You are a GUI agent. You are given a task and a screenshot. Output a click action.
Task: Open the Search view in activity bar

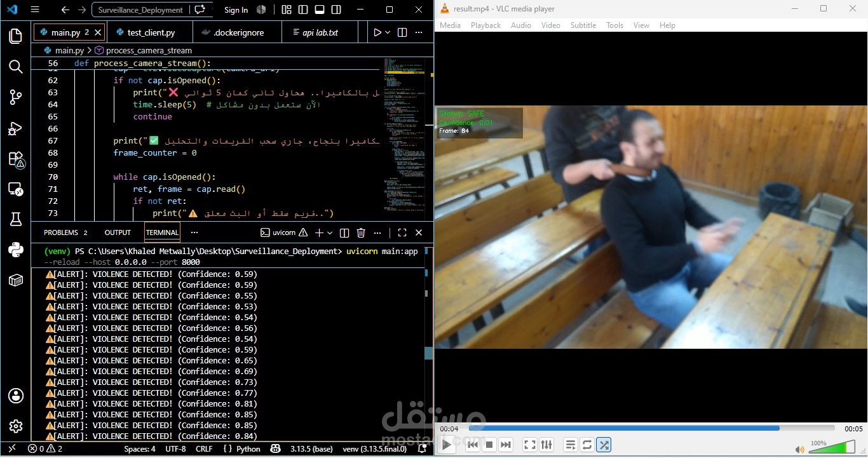click(x=16, y=67)
